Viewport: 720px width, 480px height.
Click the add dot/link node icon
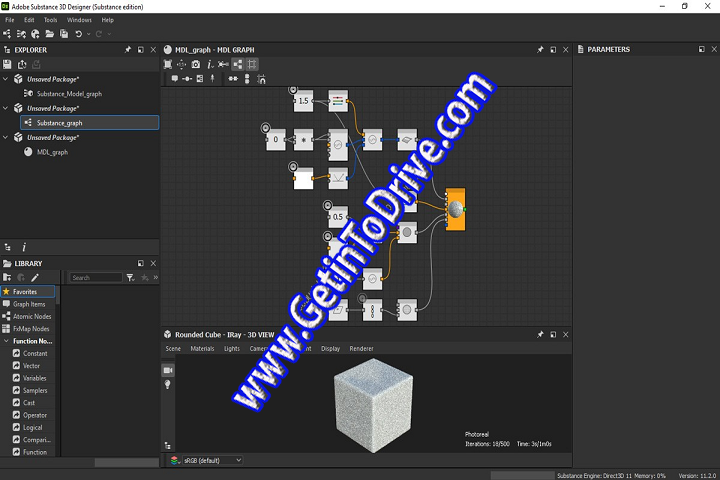187,79
